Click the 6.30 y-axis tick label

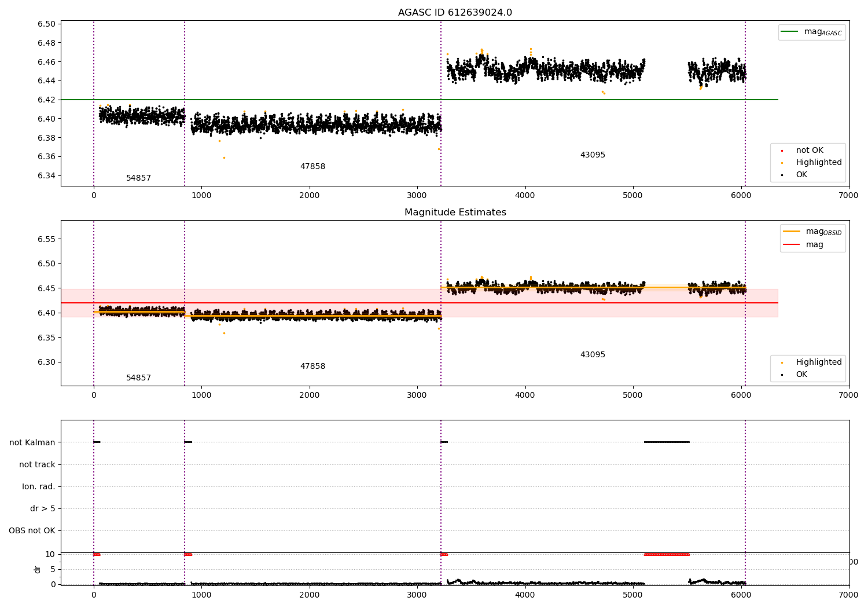click(46, 362)
